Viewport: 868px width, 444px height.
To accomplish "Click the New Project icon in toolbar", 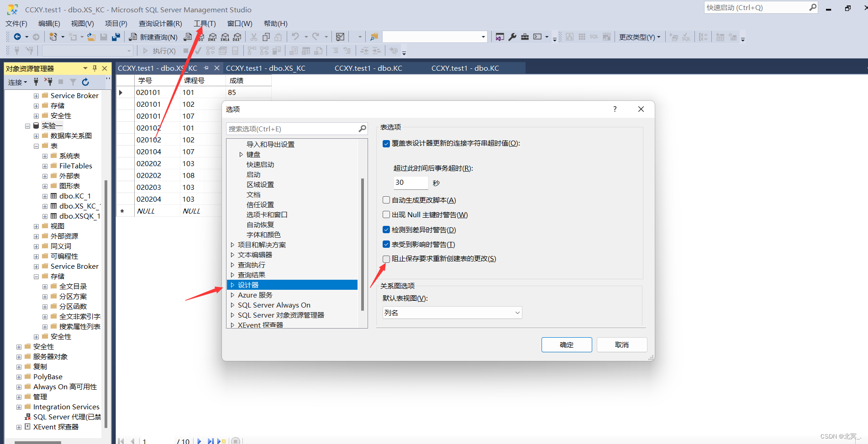I will (x=53, y=37).
